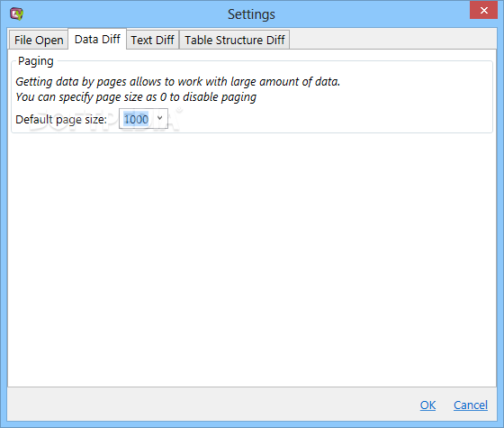504x428 pixels.
Task: Switch to the File Open tab
Action: pyautogui.click(x=39, y=40)
